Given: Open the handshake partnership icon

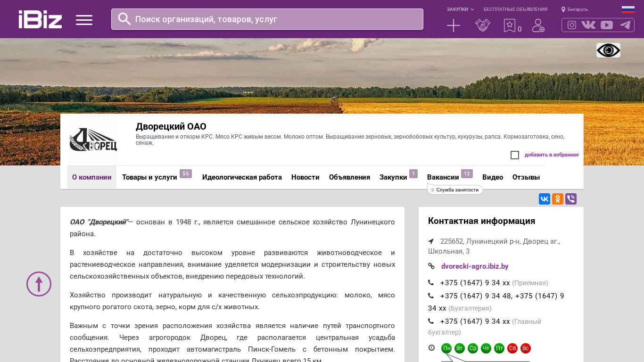Looking at the screenshot, I should click(x=482, y=25).
